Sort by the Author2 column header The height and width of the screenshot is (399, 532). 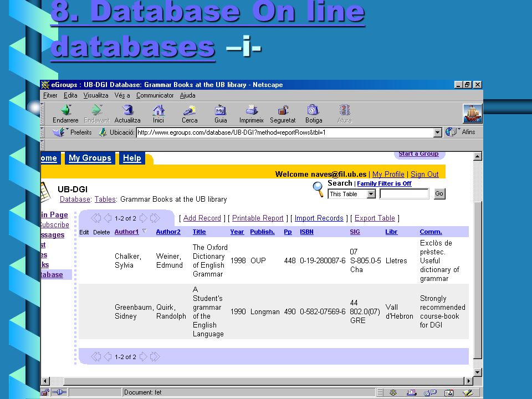[x=168, y=232]
